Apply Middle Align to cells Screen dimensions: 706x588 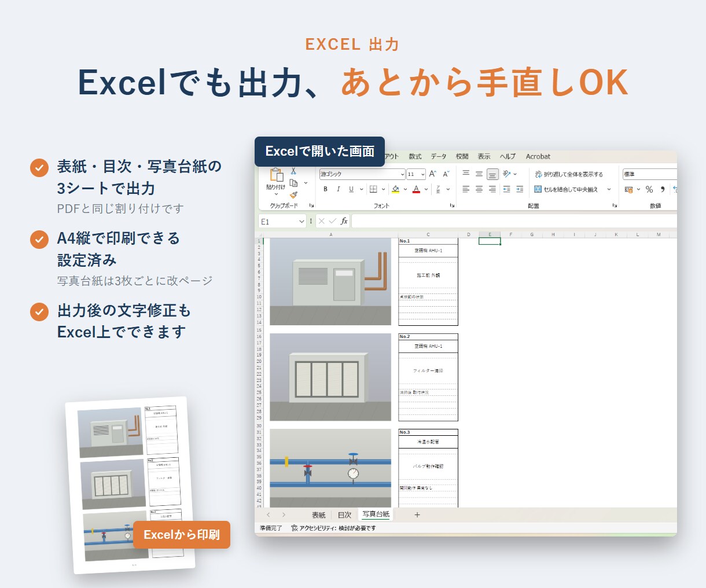[x=479, y=174]
